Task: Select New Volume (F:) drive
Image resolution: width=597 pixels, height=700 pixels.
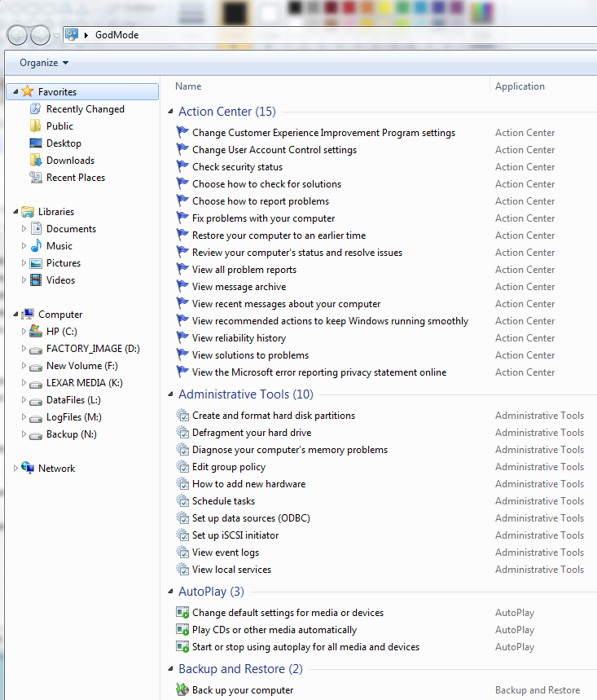Action: tap(81, 366)
